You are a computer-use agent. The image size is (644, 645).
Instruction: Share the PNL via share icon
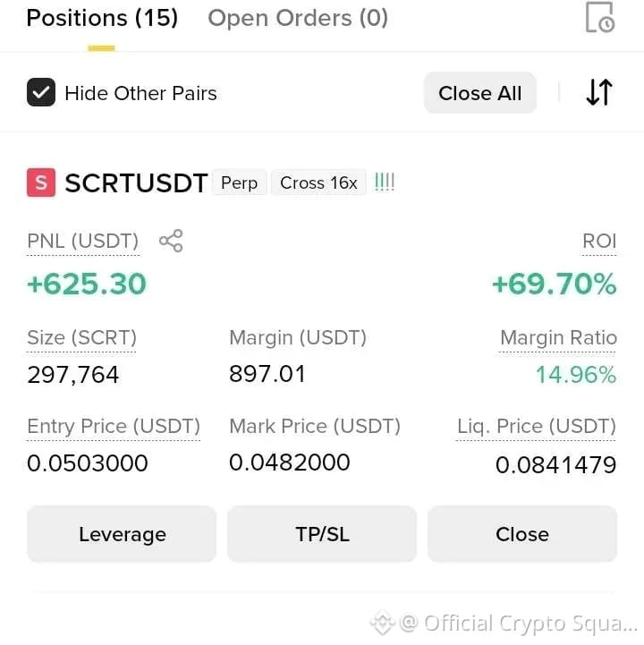(171, 241)
